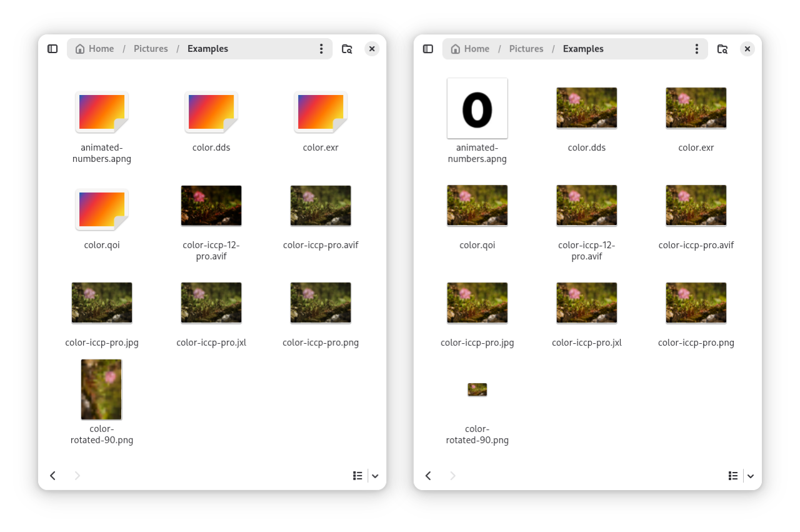
Task: Toggle sidebar in the right file window
Action: point(428,49)
